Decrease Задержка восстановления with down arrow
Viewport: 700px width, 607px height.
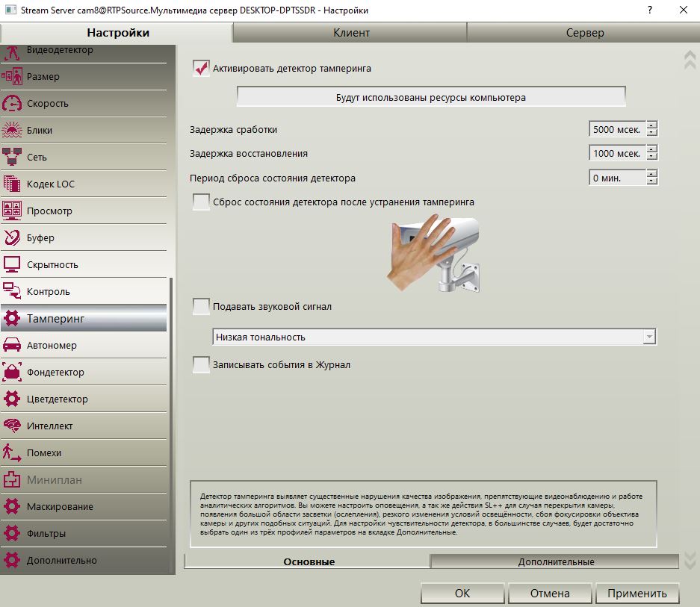click(x=651, y=157)
